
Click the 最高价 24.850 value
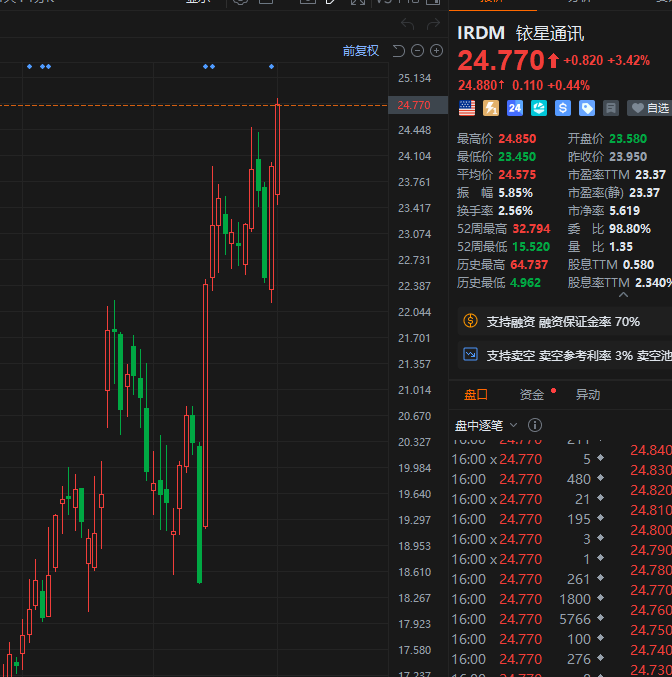[517, 139]
